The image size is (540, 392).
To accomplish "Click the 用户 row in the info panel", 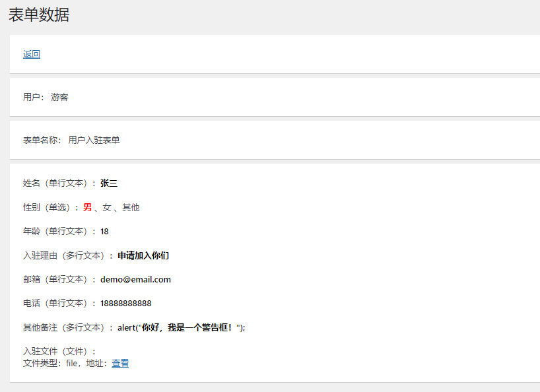I will [33, 97].
